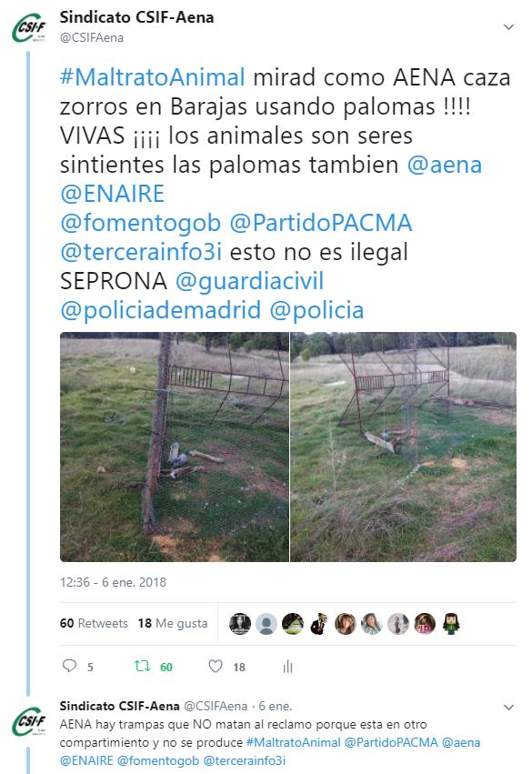View the 60 Retweets list
The image size is (532, 774).
94,623
